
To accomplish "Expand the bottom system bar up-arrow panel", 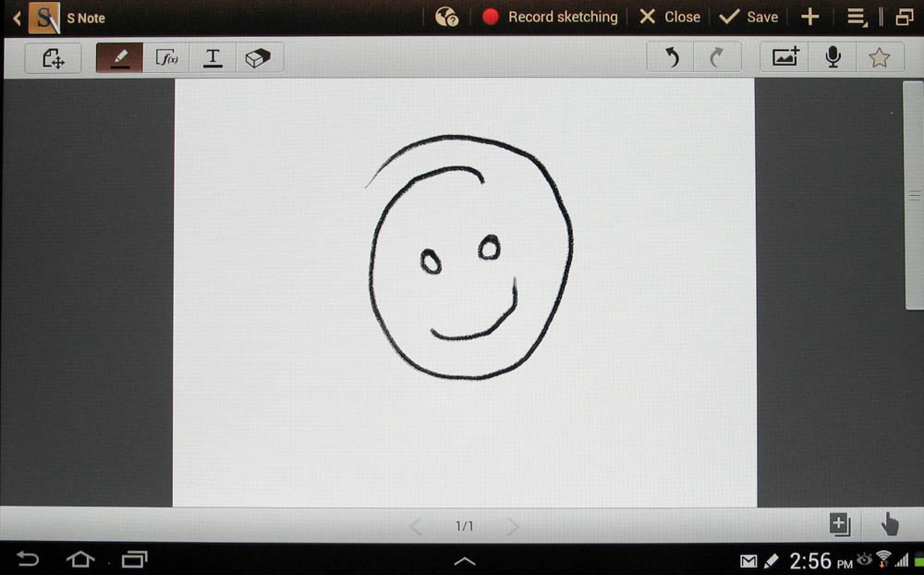I will tap(464, 560).
